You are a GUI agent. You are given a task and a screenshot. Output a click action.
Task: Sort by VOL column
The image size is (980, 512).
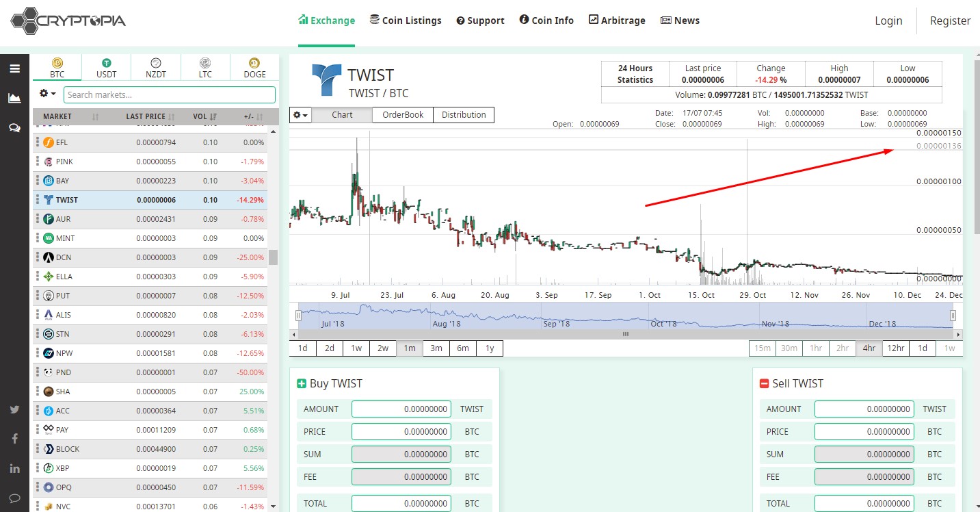(204, 116)
